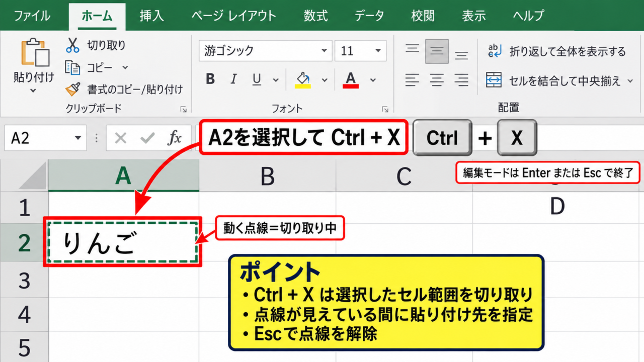Open the Font group dialog launcher
Viewport: 644px width, 362px height.
pos(385,109)
